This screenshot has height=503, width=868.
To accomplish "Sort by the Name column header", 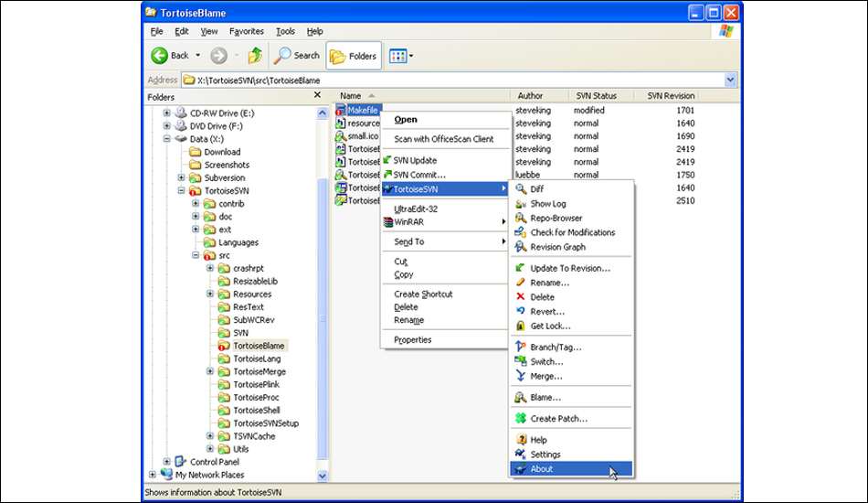I will pyautogui.click(x=421, y=96).
